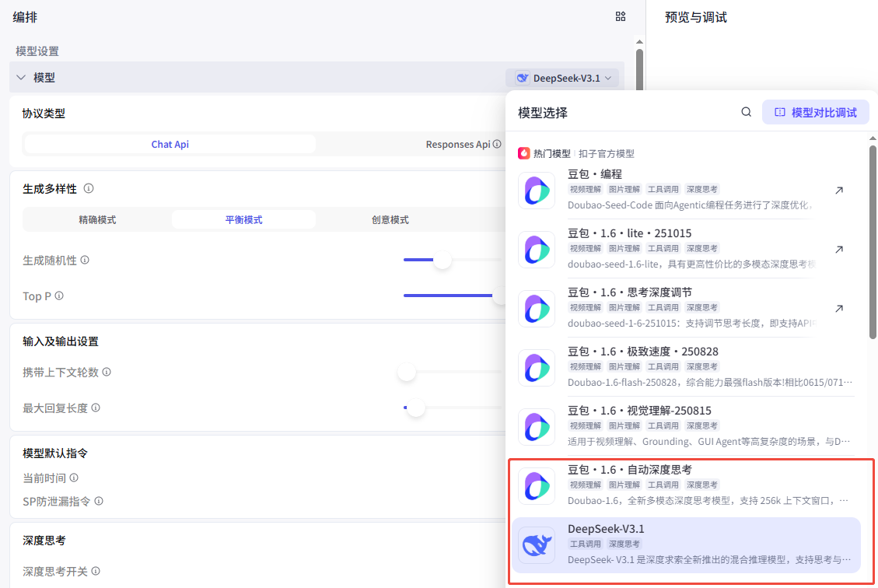This screenshot has width=878, height=588.
Task: Switch to 创意模式 mode
Action: tap(390, 219)
